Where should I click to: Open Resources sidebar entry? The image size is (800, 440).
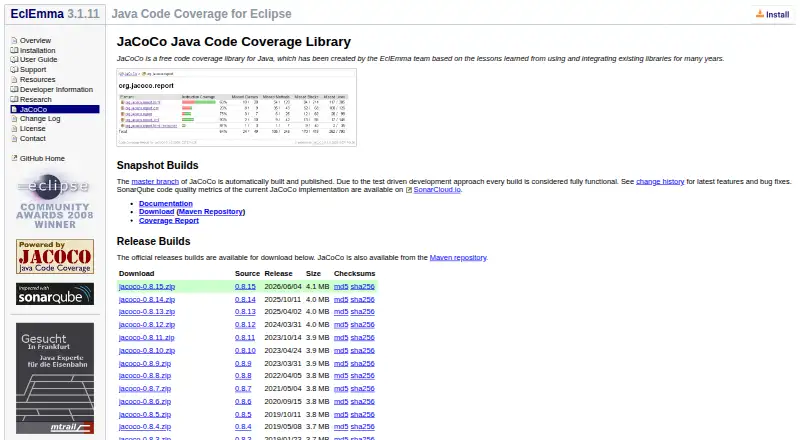37,80
